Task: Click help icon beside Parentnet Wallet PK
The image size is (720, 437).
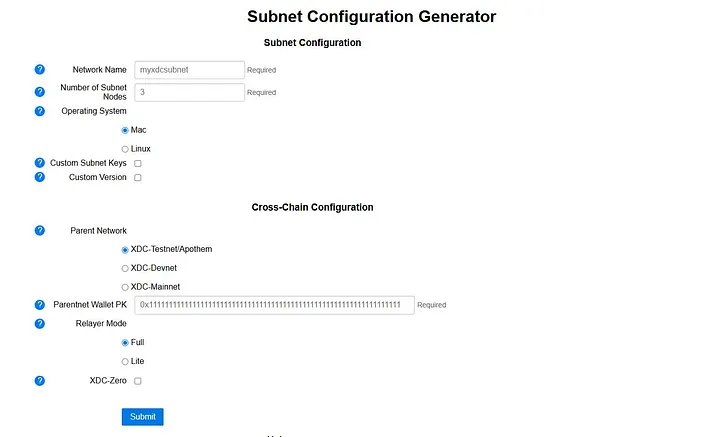Action: pyautogui.click(x=40, y=305)
